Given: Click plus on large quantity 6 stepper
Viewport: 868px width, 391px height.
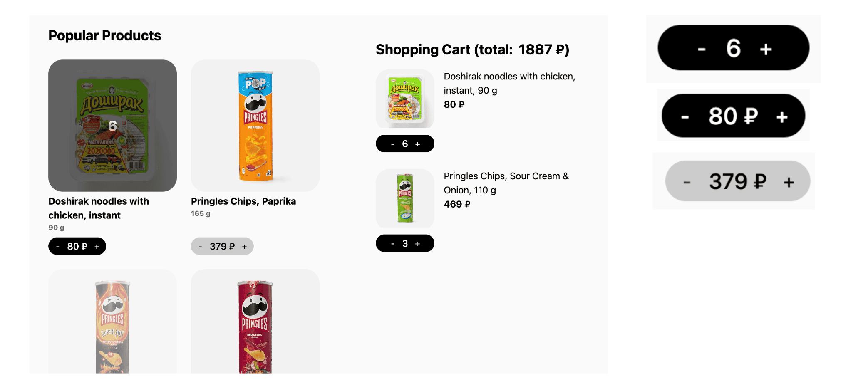Looking at the screenshot, I should coord(766,49).
